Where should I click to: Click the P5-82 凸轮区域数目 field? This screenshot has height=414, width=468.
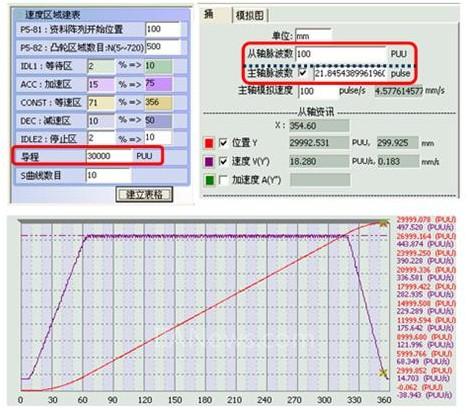[x=163, y=47]
